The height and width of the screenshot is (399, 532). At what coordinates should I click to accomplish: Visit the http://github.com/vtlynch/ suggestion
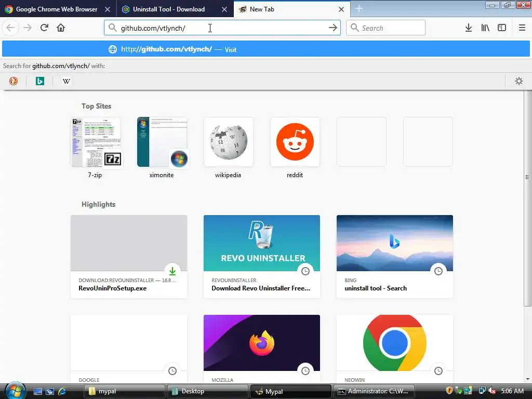coord(265,49)
